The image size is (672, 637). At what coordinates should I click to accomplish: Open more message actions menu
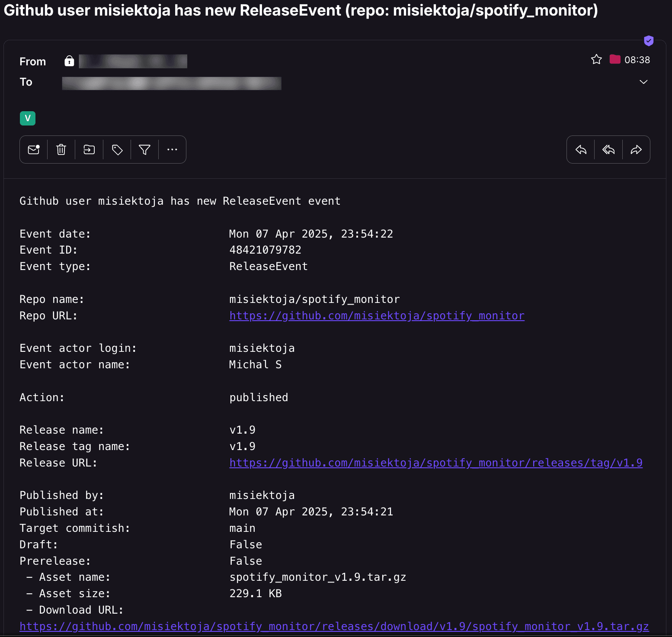pyautogui.click(x=172, y=149)
